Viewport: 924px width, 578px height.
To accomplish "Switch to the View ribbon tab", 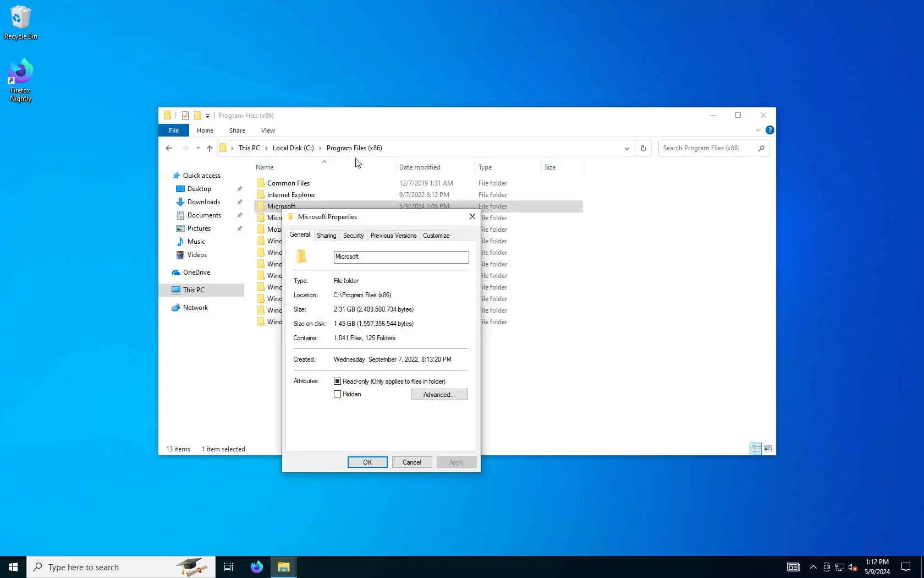I will [268, 130].
